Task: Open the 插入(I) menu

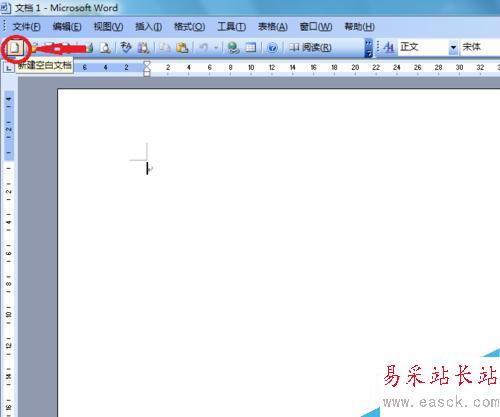Action: click(x=149, y=27)
